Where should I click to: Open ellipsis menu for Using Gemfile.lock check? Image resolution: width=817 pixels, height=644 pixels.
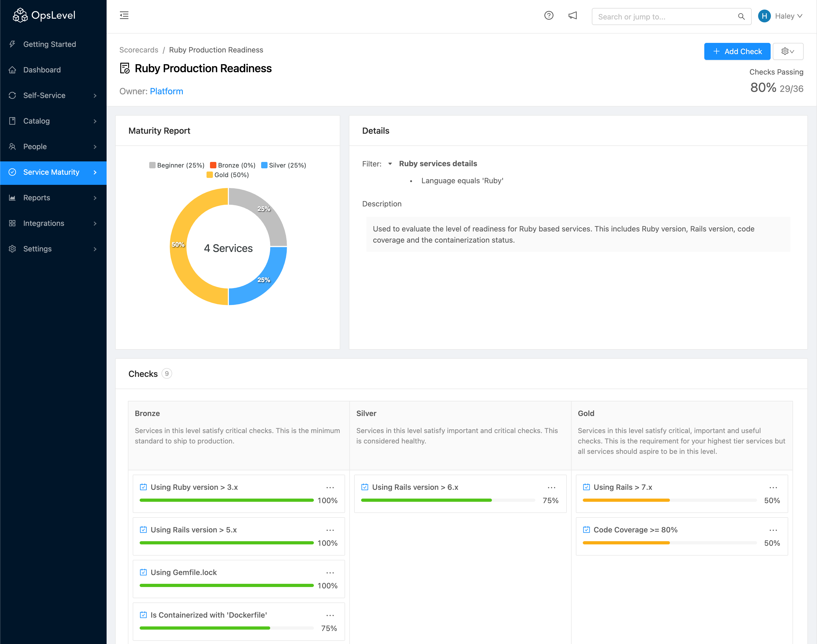(330, 573)
